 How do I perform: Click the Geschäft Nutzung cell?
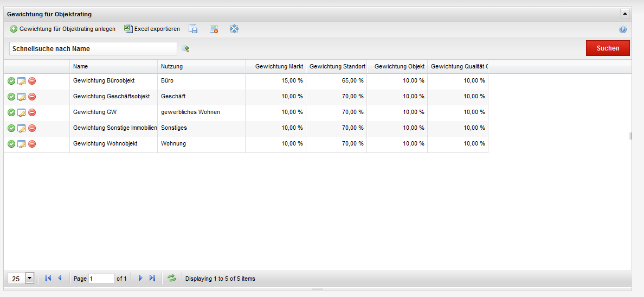click(201, 97)
